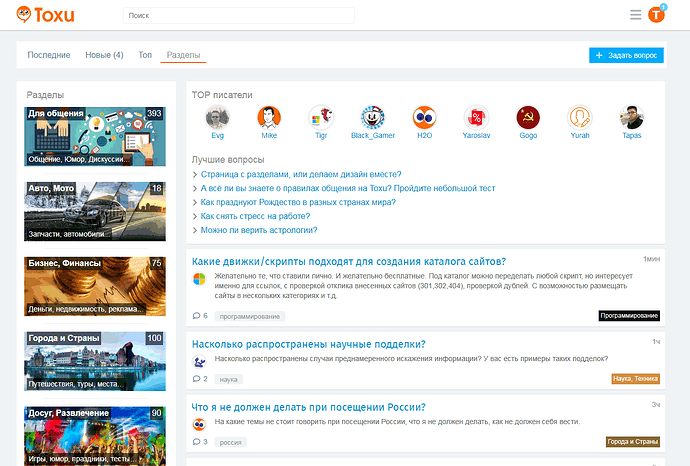Click comment icon with 6 replies
690x466 pixels.
[196, 316]
